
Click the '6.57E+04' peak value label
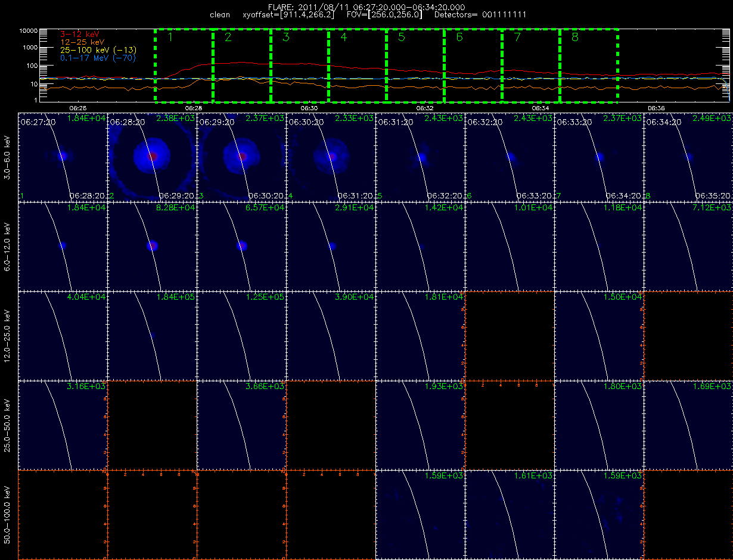[265, 208]
